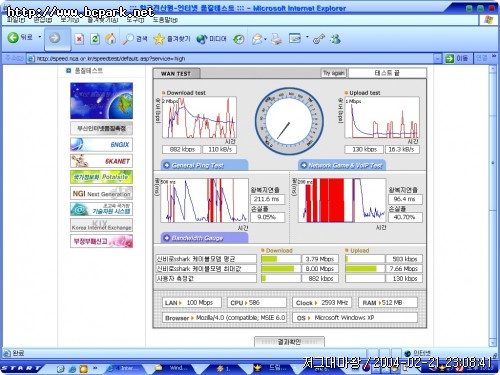Image resolution: width=500 pixels, height=375 pixels.
Task: Click the 3.79 Mbps download average value
Action: point(320,259)
